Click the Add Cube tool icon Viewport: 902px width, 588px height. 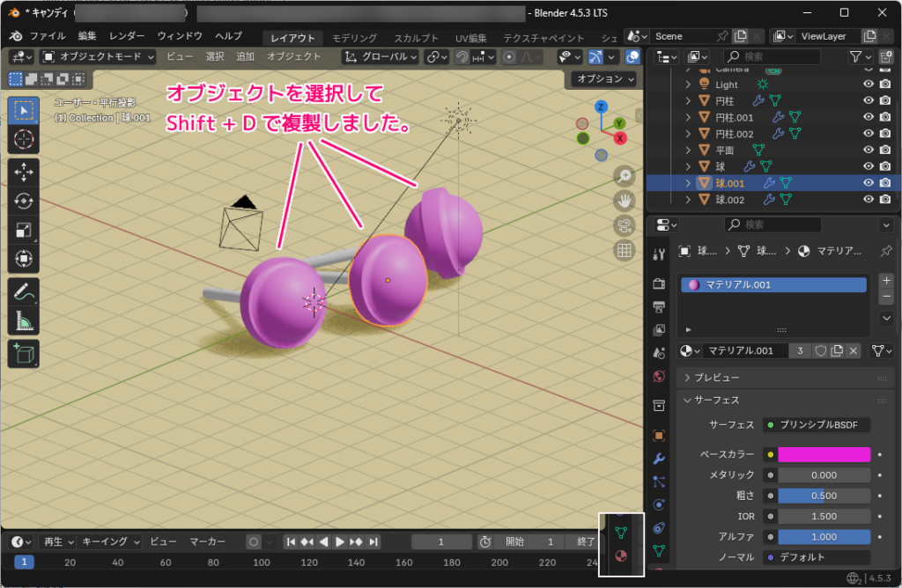tap(24, 354)
